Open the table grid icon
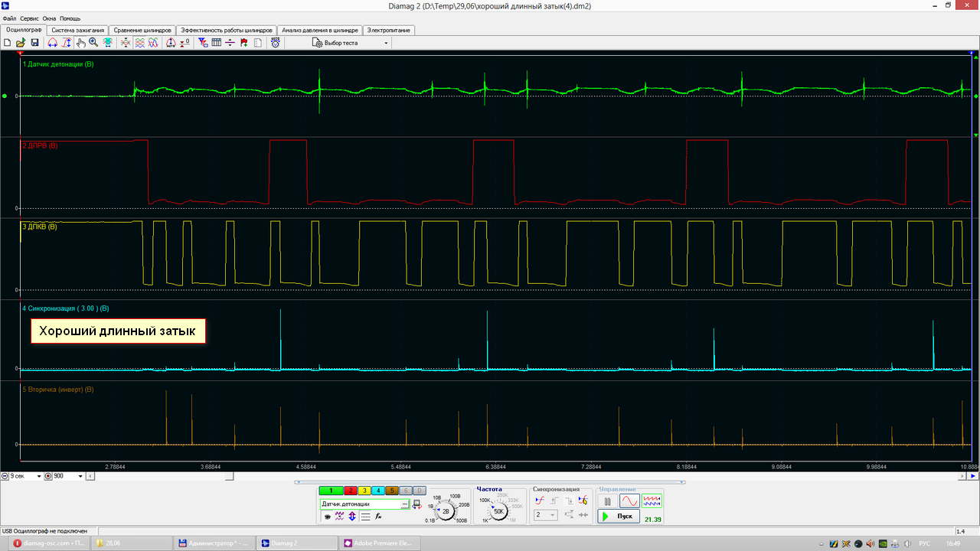This screenshot has width=980, height=551. pyautogui.click(x=217, y=43)
